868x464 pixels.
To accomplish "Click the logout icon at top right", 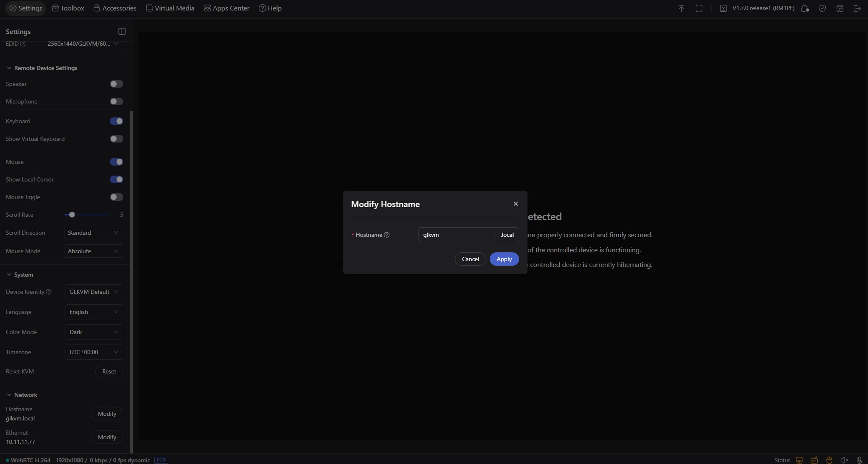I will point(857,8).
